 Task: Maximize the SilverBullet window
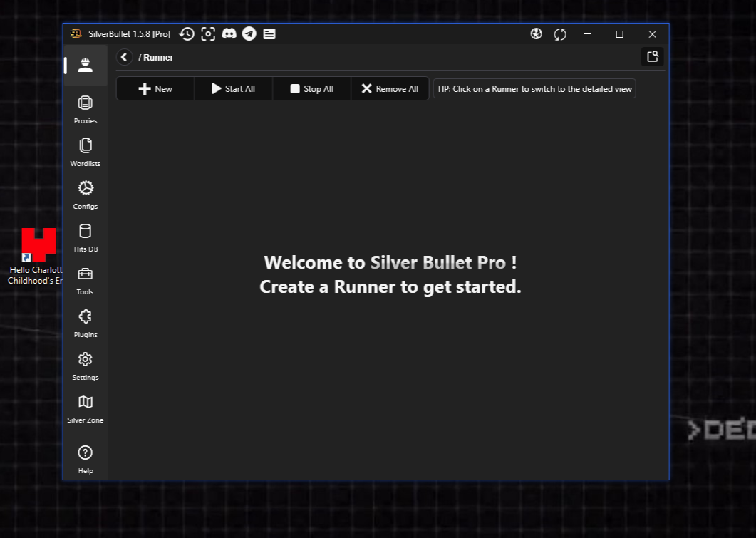[620, 34]
